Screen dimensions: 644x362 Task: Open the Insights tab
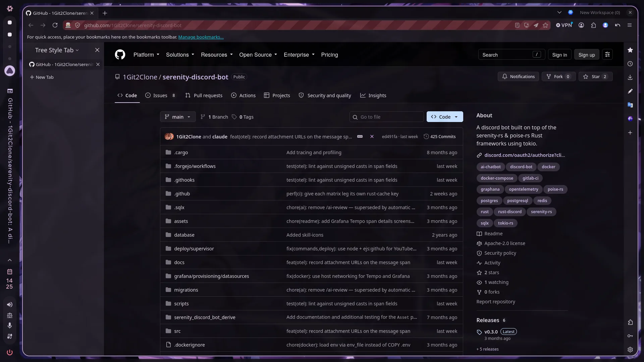[x=373, y=96]
